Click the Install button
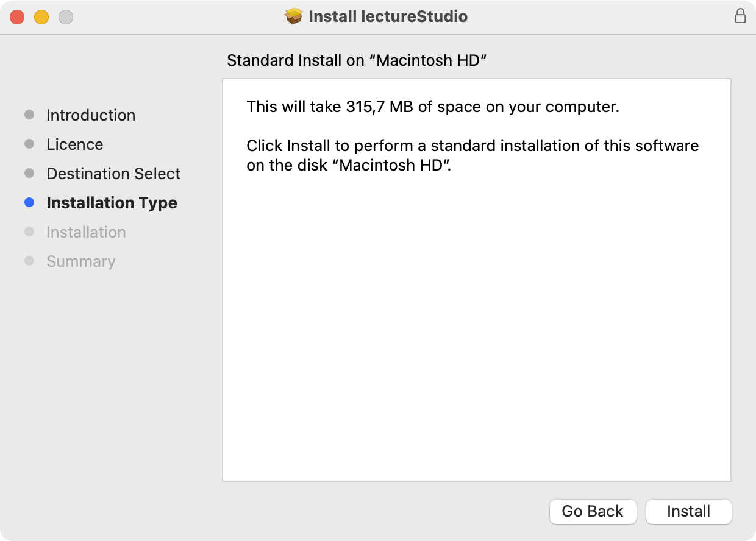This screenshot has width=756, height=541. click(688, 512)
